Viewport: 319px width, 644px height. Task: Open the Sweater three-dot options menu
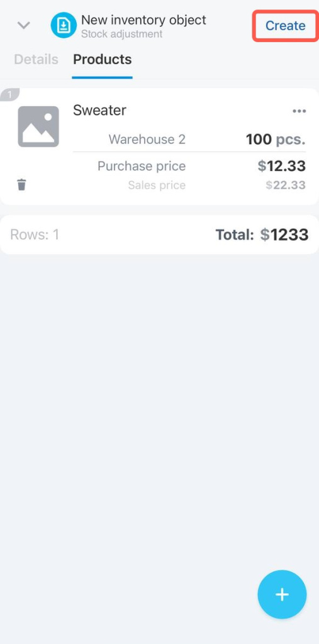[x=299, y=111]
